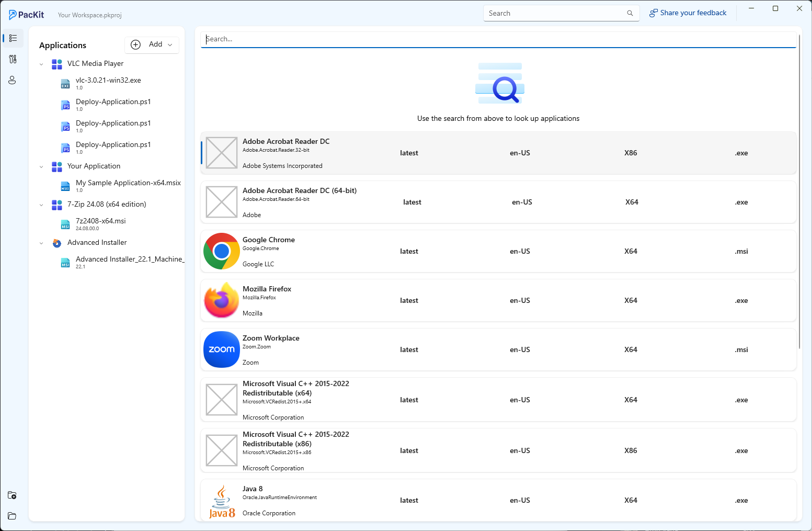
Task: Click the Google Chrome logo icon
Action: [x=222, y=251]
